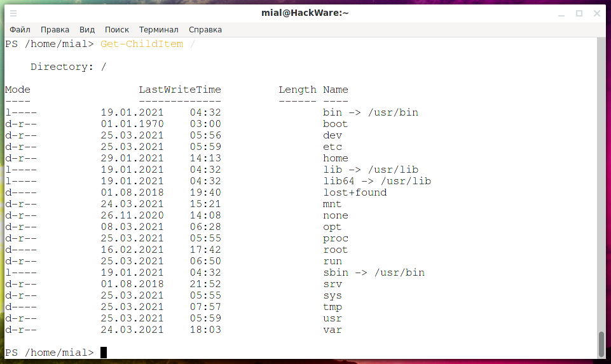Image resolution: width=611 pixels, height=364 pixels.
Task: Open the Поиск menu
Action: tap(117, 30)
